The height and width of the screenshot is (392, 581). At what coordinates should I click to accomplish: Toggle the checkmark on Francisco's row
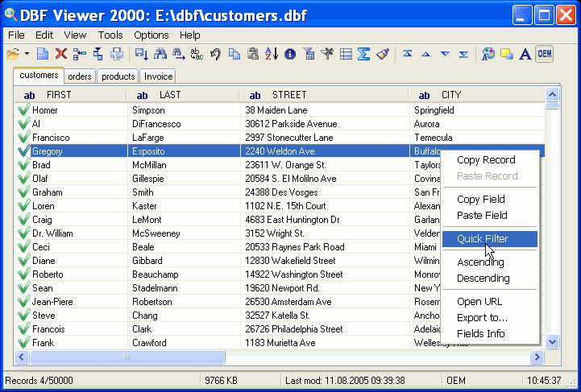pos(23,137)
